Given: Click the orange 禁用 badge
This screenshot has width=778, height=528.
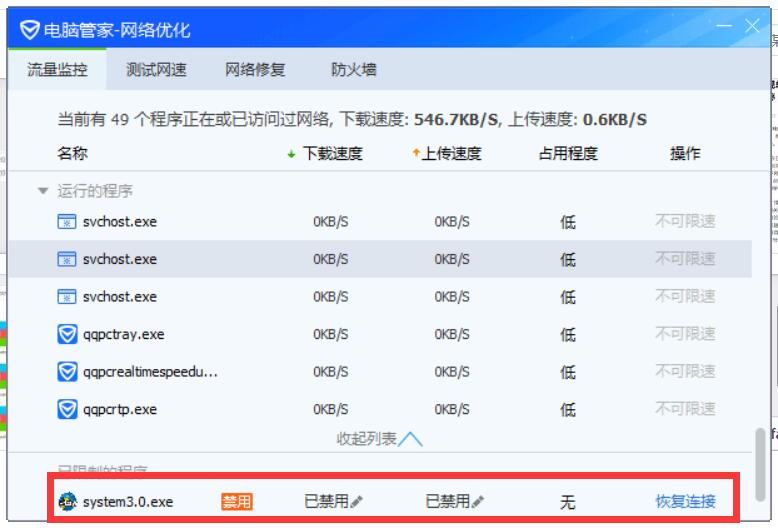Looking at the screenshot, I should coord(237,502).
